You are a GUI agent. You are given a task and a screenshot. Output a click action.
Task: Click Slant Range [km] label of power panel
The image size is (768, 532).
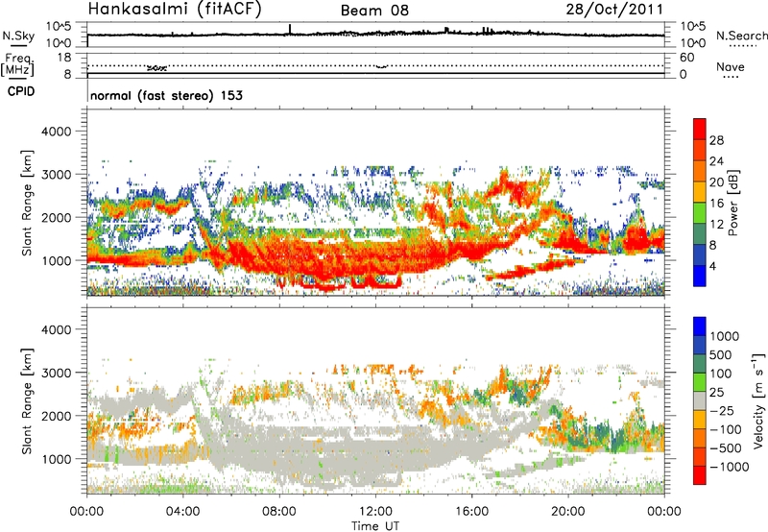click(x=27, y=203)
